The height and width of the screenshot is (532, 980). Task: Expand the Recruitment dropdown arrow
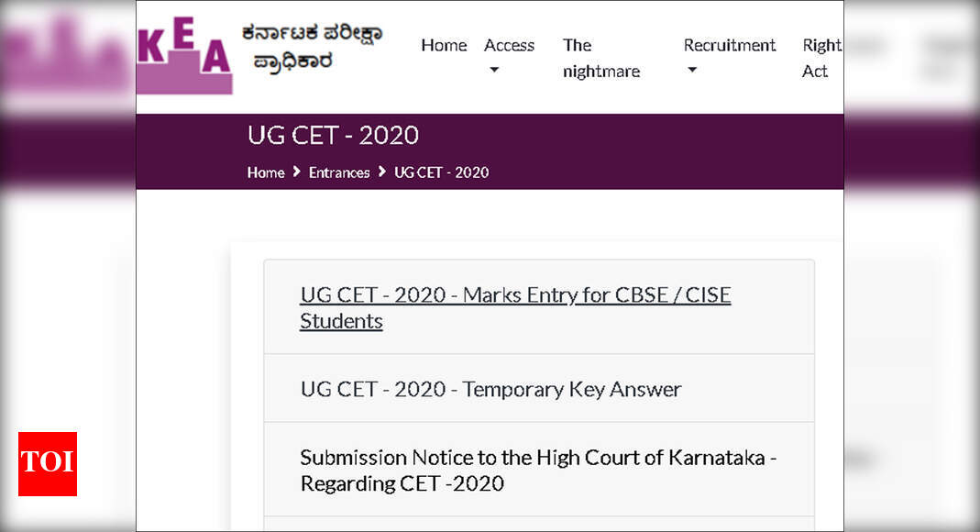(692, 71)
